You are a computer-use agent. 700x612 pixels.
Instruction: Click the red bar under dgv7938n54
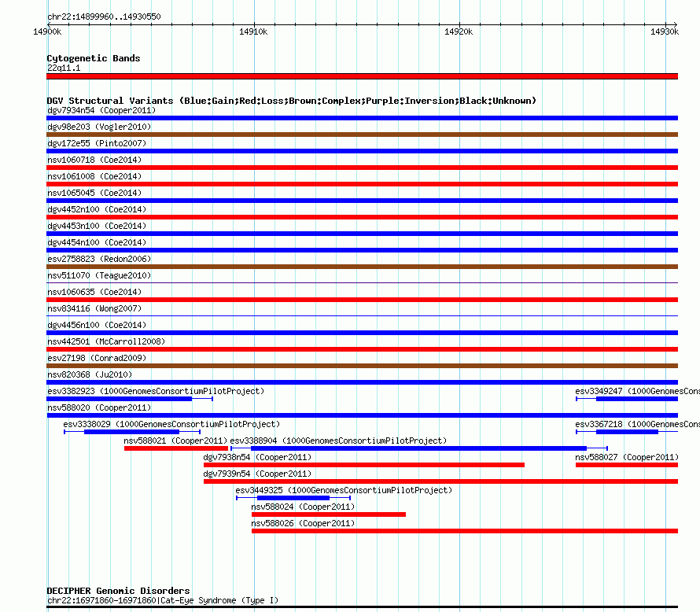[x=364, y=465]
